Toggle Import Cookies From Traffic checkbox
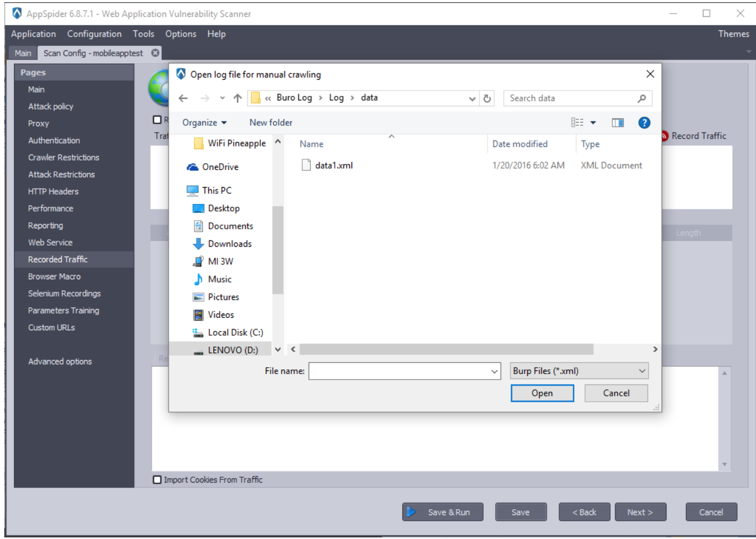This screenshot has height=539, width=756. click(157, 480)
